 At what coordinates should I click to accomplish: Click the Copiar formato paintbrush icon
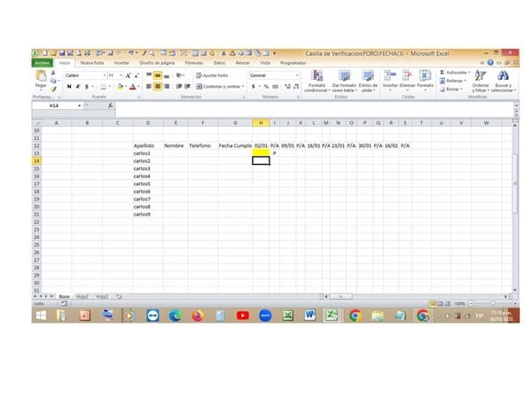[53, 90]
